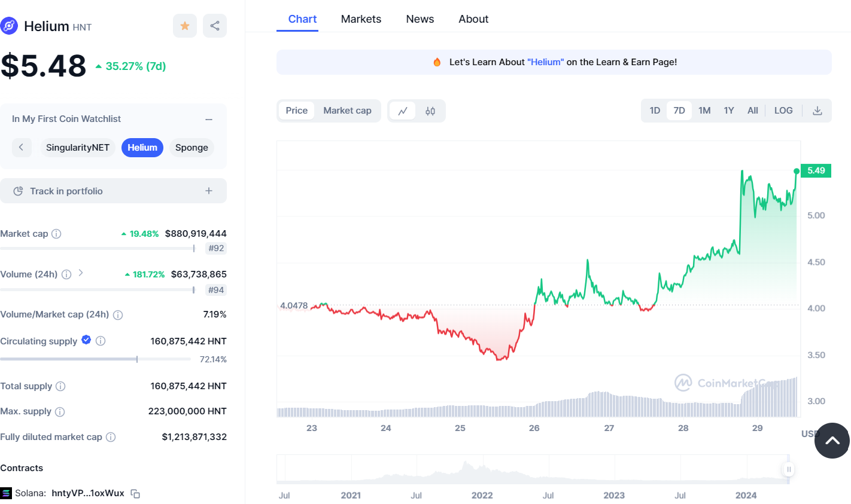Set chart range to 7D
851x504 pixels.
tap(679, 111)
